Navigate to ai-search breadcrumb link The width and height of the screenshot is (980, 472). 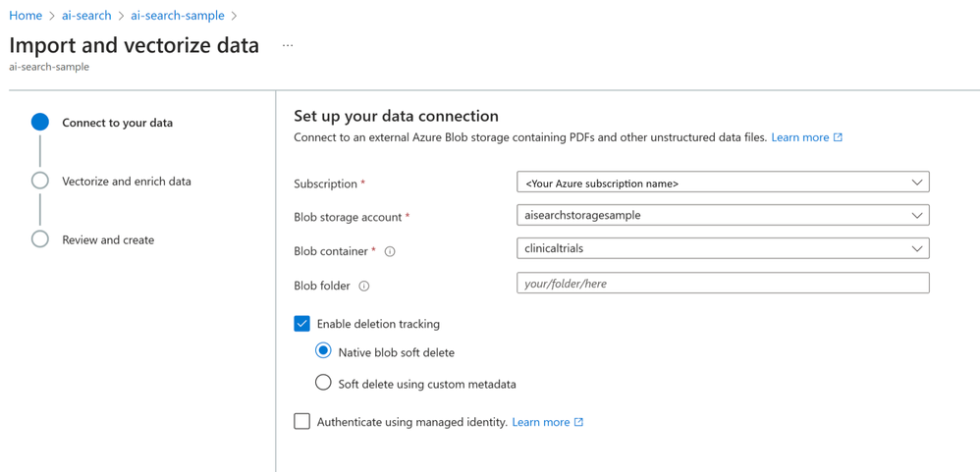[86, 16]
